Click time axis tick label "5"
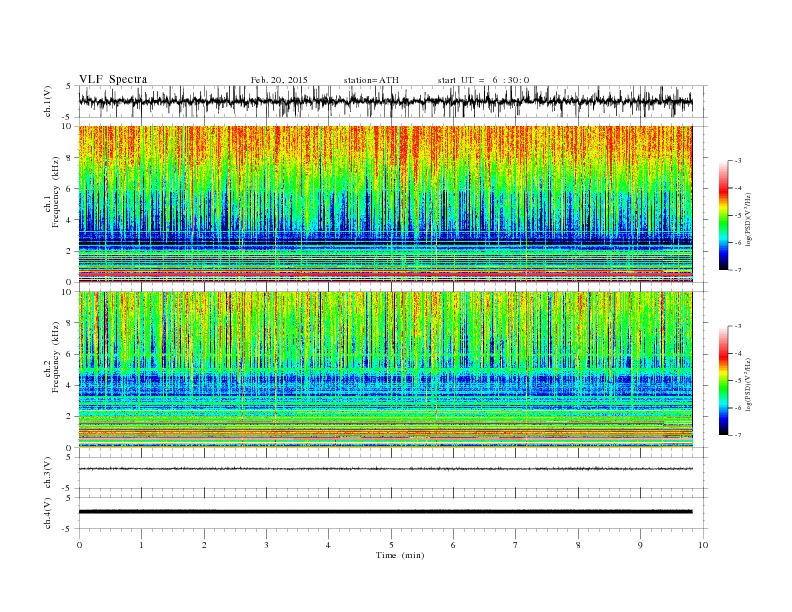This screenshot has height=612, width=792. [x=391, y=545]
